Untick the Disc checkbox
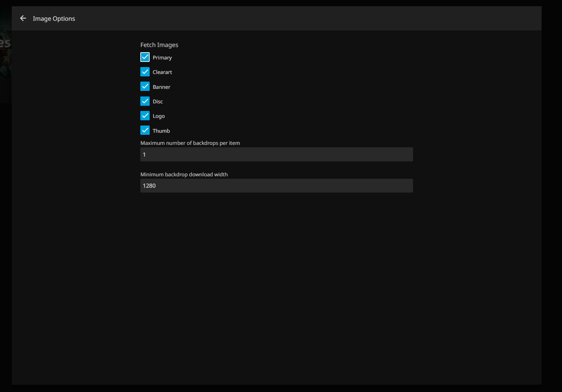562x392 pixels. point(145,101)
